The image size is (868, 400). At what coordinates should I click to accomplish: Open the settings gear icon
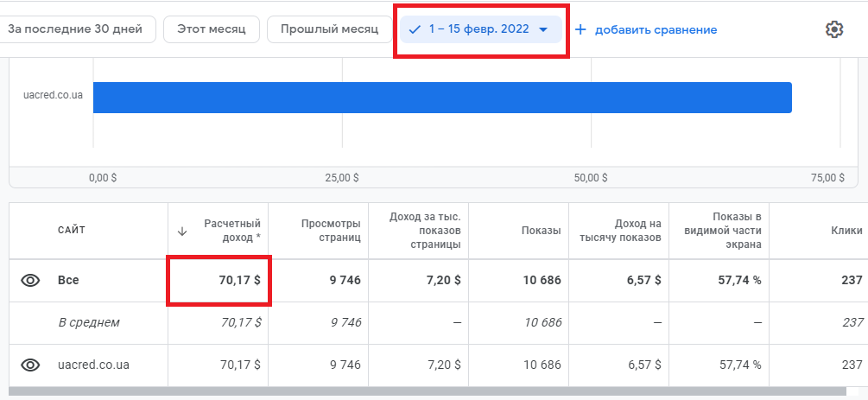click(834, 29)
